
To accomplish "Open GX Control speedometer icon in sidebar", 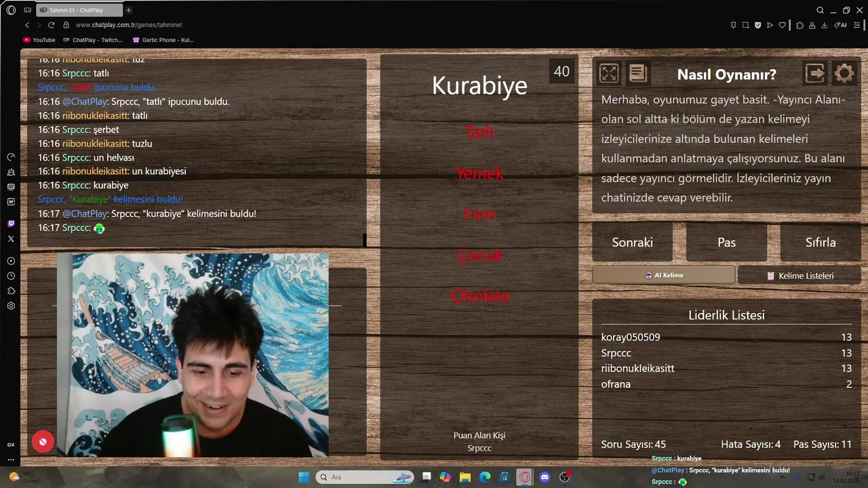I will [11, 157].
